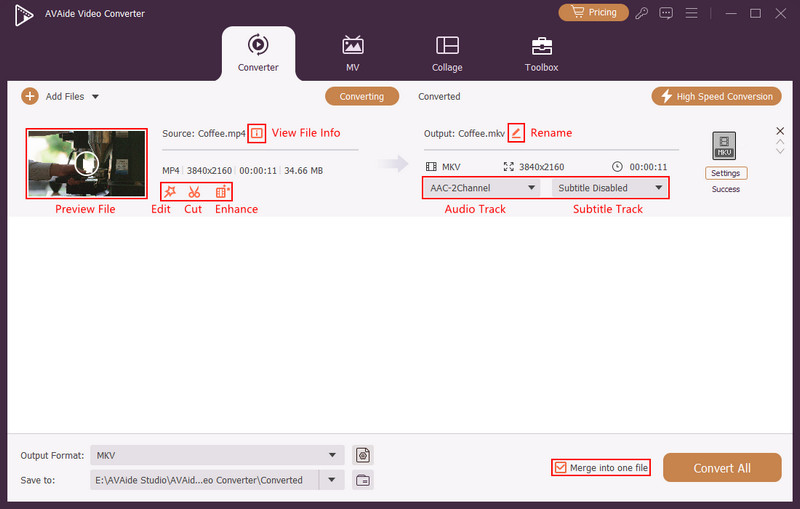Click the Pricing button
This screenshot has height=509, width=800.
593,12
